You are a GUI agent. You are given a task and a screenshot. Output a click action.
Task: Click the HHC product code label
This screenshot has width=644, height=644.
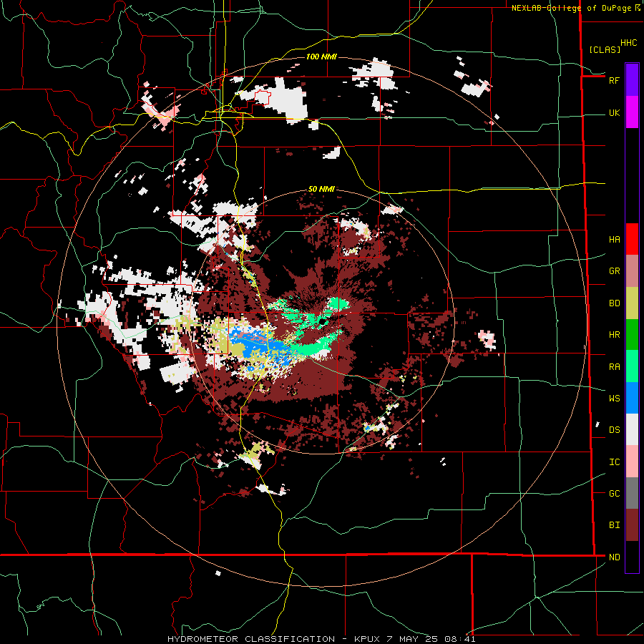click(629, 43)
